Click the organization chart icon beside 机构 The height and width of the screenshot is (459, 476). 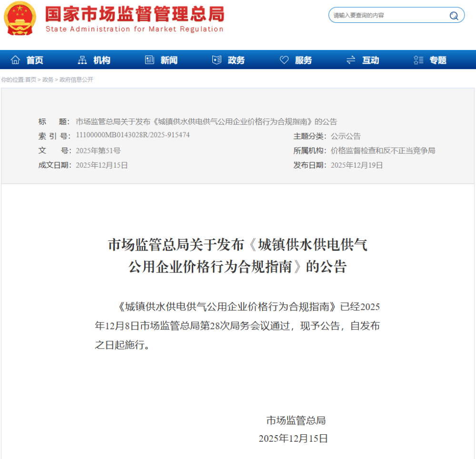82,60
